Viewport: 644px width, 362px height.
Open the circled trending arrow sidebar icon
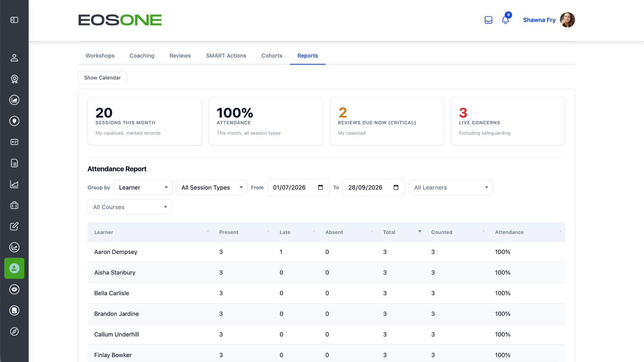click(14, 247)
